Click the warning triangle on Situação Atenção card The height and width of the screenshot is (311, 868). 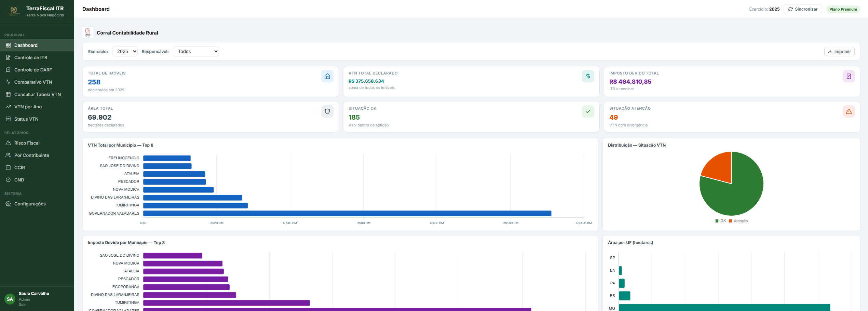pyautogui.click(x=849, y=111)
